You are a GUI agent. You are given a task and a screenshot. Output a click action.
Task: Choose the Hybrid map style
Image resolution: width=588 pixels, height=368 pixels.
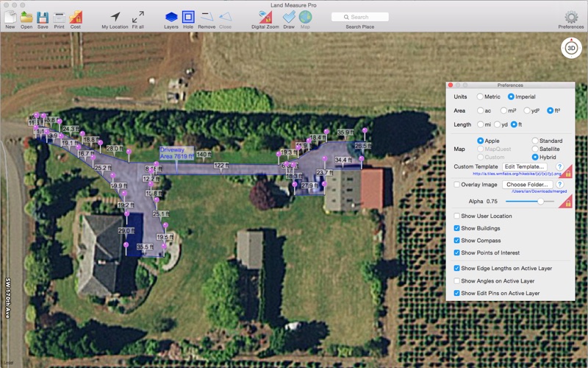point(535,157)
